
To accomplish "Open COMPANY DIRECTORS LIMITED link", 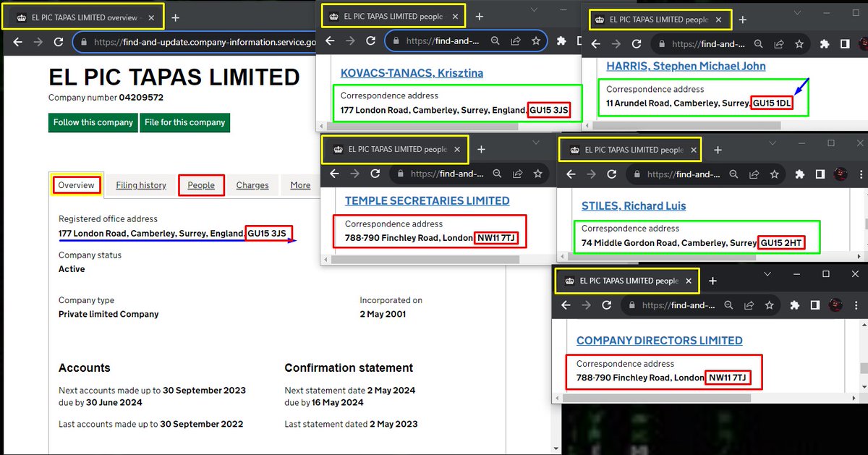I will pos(659,340).
